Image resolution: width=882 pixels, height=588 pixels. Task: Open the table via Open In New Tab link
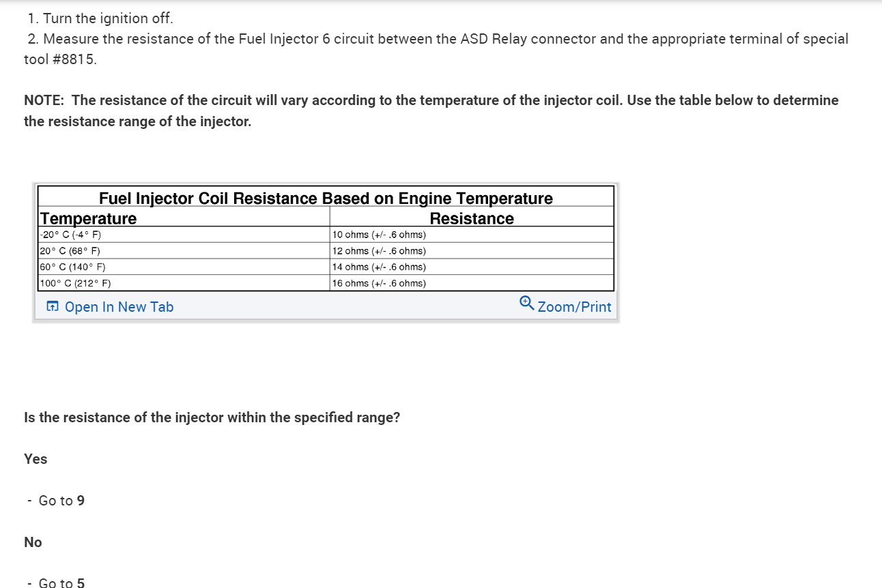click(x=119, y=307)
